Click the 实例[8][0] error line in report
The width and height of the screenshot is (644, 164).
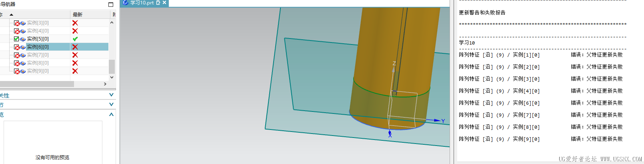click(541, 127)
